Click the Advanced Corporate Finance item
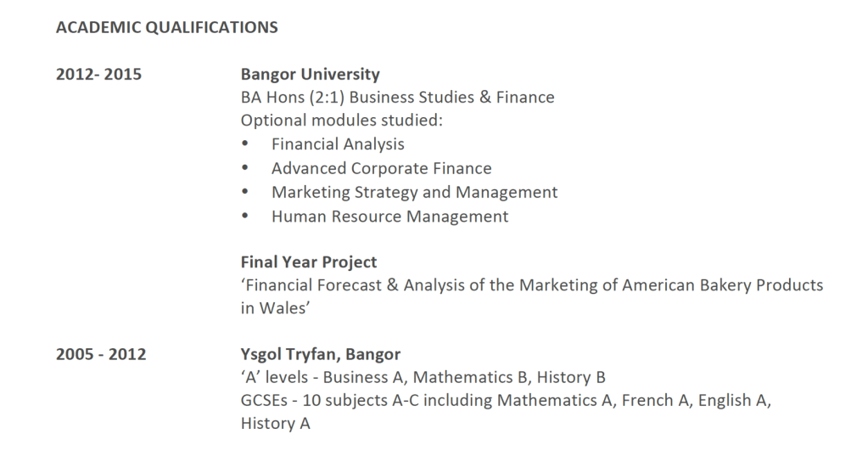868x456 pixels. point(381,168)
